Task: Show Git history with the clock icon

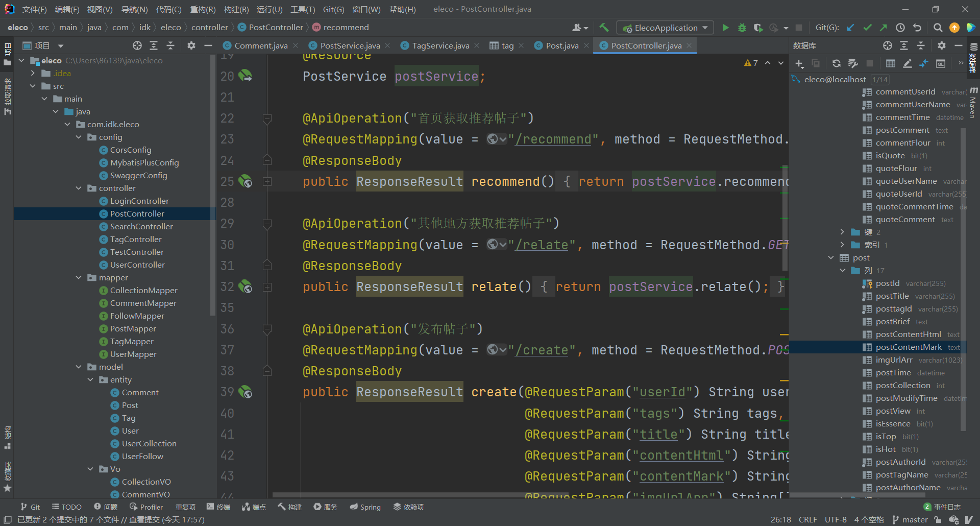Action: click(900, 28)
